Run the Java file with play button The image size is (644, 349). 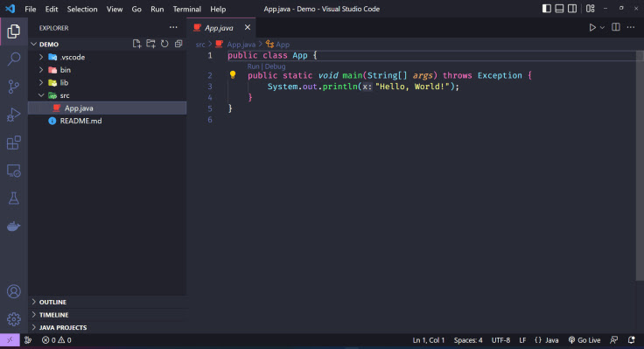point(592,27)
